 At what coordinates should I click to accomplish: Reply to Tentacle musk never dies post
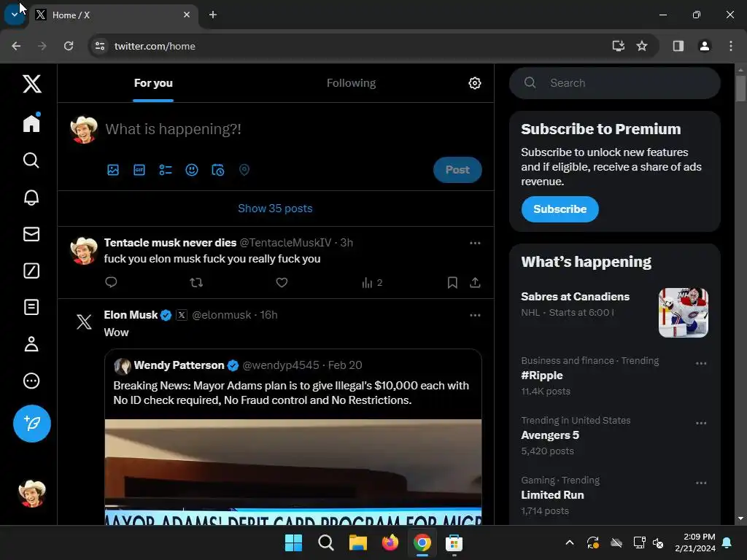click(111, 282)
